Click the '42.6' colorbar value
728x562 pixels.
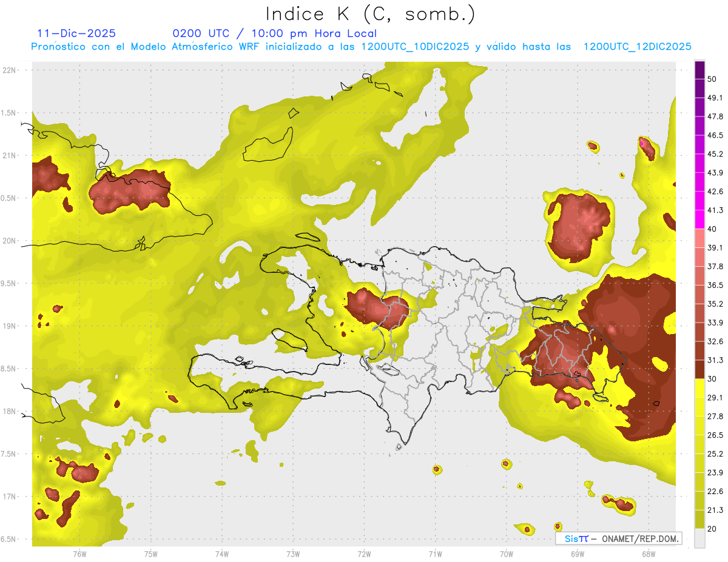715,192
